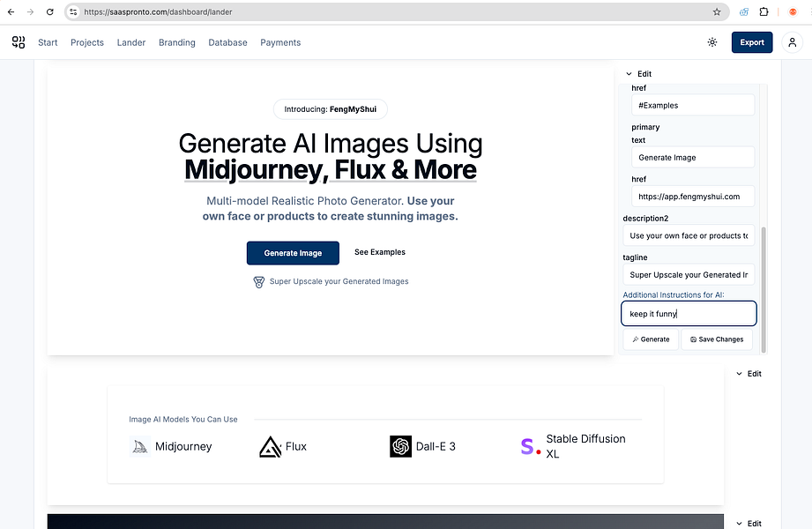Collapse the hero section Edit panel

click(x=638, y=73)
